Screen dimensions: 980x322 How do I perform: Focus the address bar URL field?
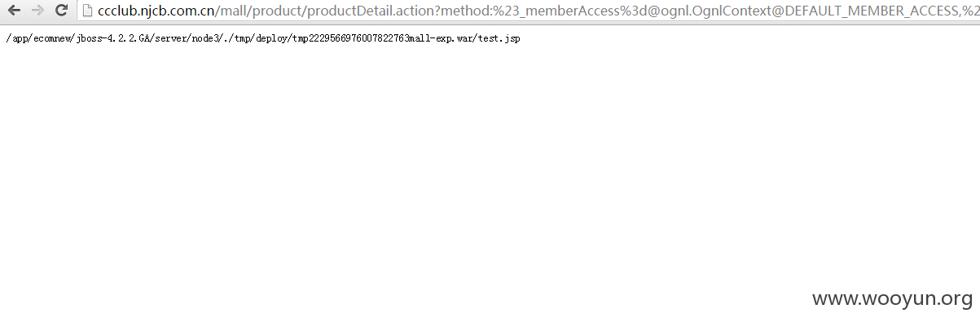(x=530, y=11)
